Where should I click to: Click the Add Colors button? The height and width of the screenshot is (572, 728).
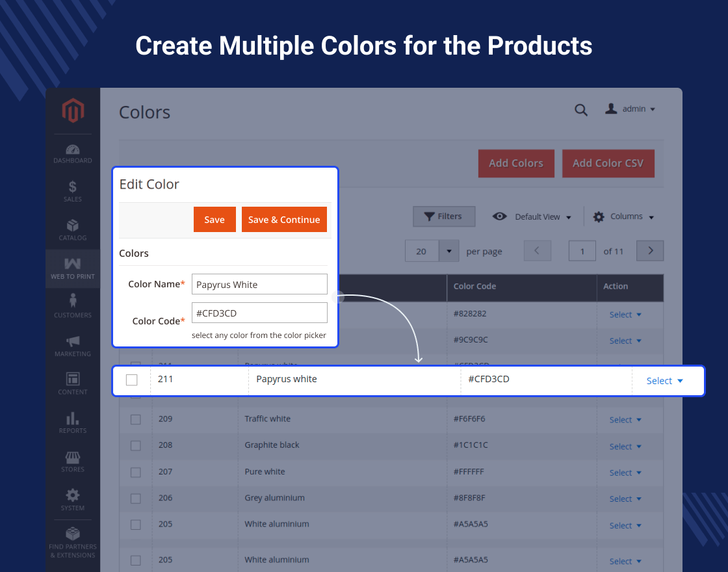coord(516,163)
